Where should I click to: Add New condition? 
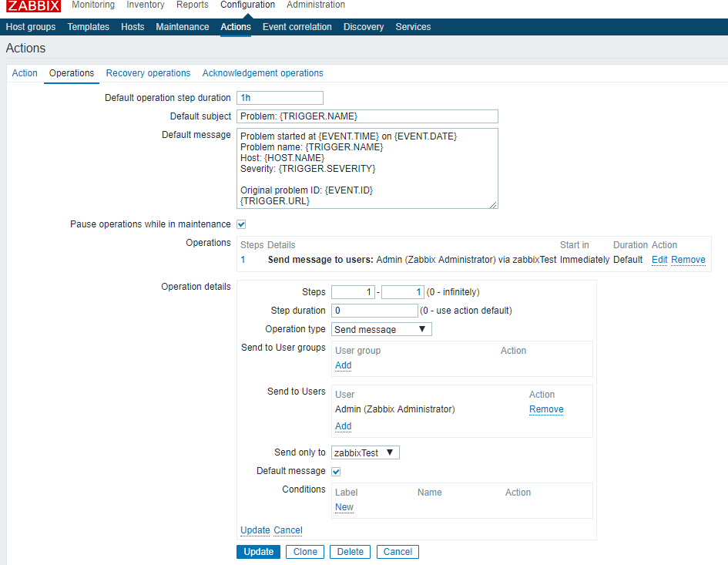point(344,507)
